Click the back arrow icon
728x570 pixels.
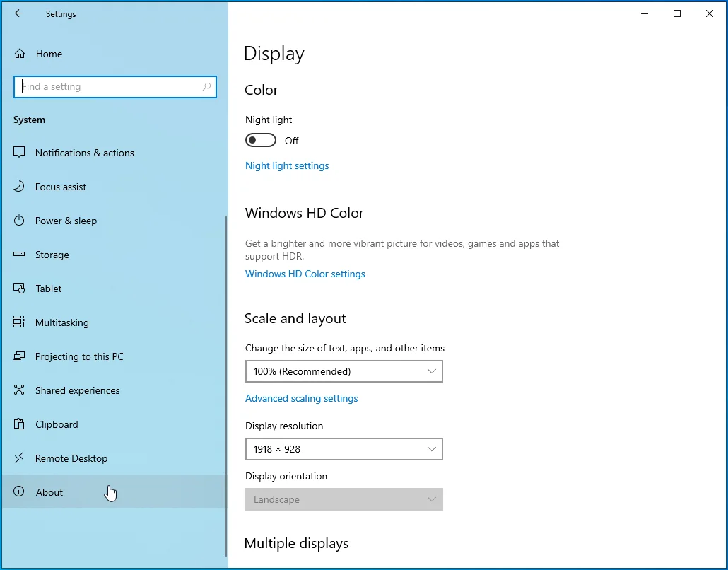19,13
